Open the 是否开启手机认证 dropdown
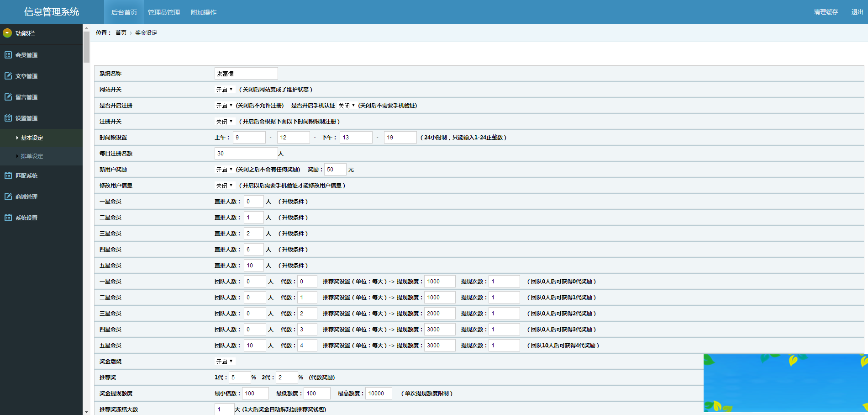The width and height of the screenshot is (868, 415). click(x=347, y=106)
